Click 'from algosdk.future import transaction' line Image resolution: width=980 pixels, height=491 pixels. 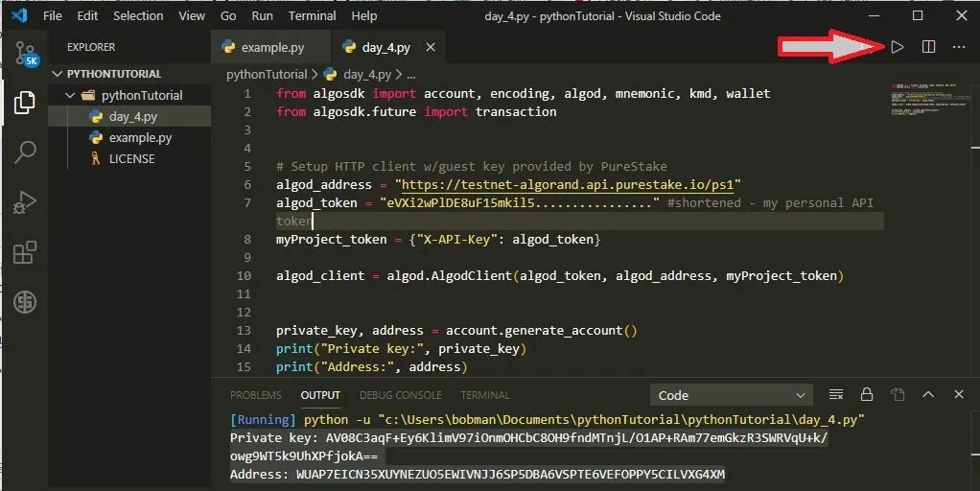pyautogui.click(x=416, y=111)
